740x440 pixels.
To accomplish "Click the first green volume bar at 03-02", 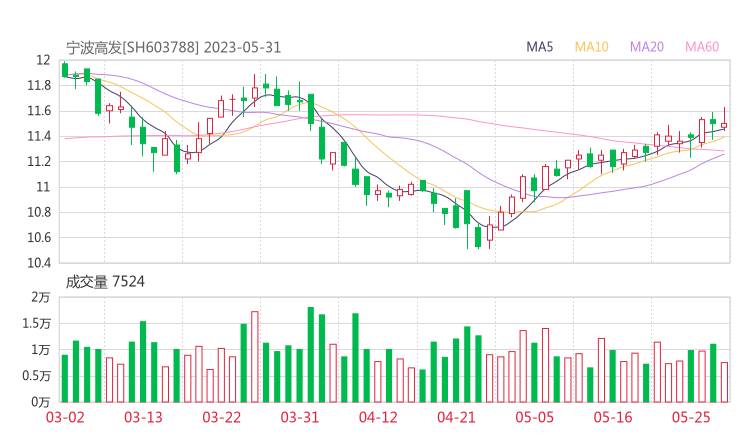I will (65, 379).
